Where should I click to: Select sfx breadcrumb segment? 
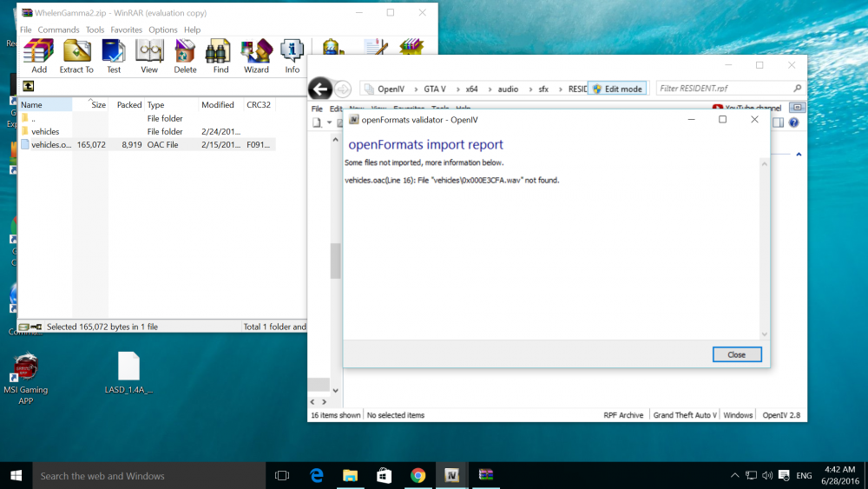click(x=543, y=89)
